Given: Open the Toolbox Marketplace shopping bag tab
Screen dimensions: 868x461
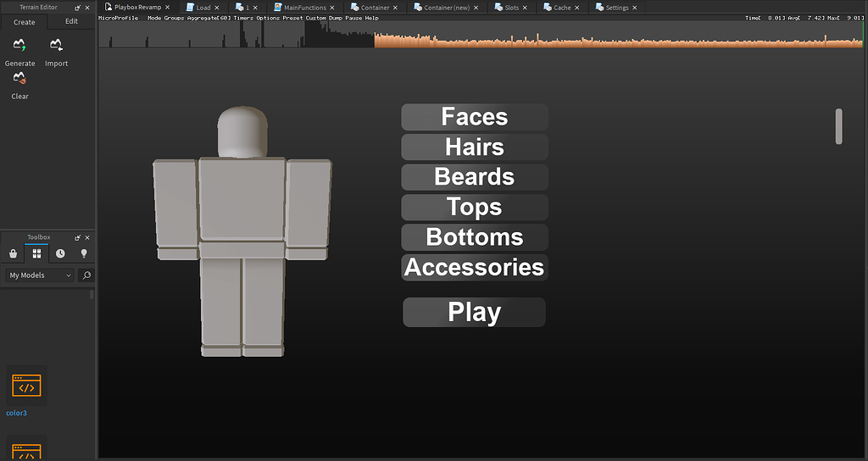Looking at the screenshot, I should point(13,253).
